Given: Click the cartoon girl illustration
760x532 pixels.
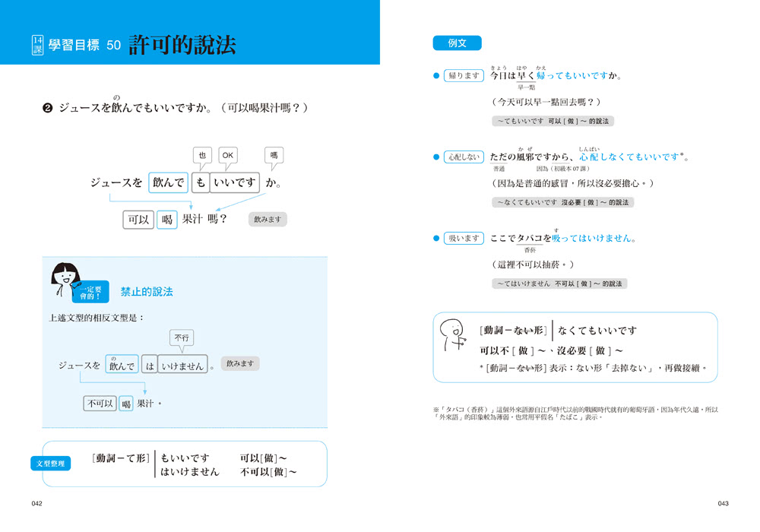Looking at the screenshot, I should pos(65,280).
